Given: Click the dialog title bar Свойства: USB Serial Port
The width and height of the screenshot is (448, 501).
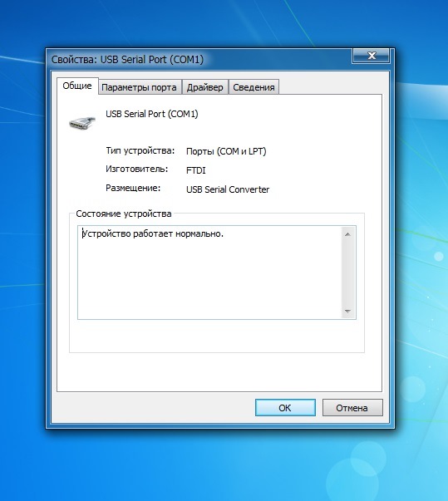Looking at the screenshot, I should (x=127, y=60).
